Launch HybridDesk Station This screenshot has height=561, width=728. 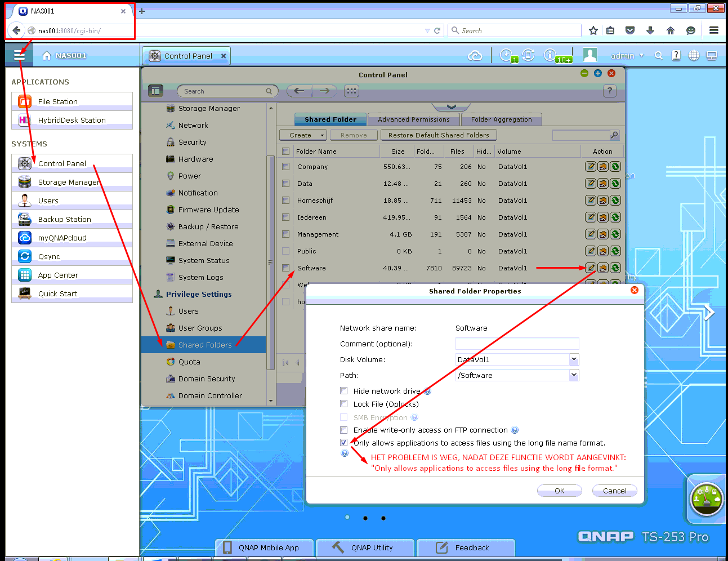[72, 120]
